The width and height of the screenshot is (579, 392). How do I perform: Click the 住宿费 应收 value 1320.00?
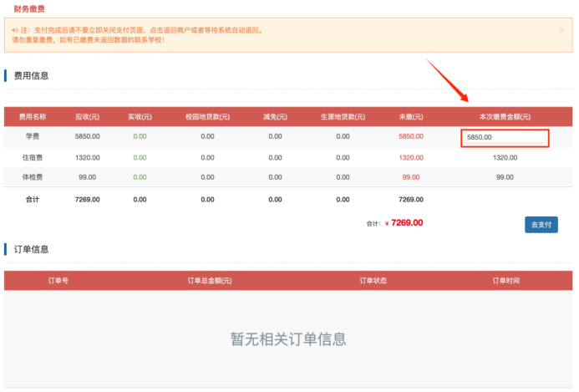(88, 158)
